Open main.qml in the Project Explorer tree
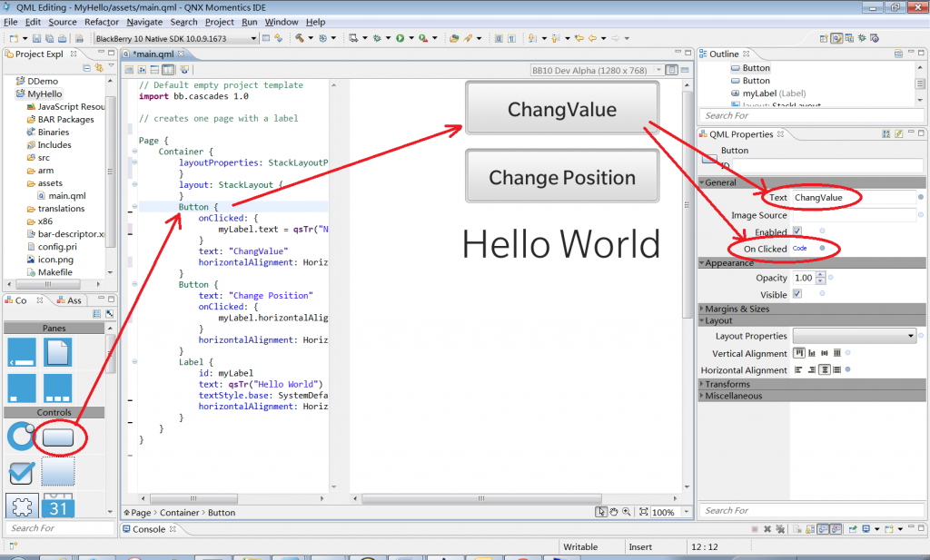 click(62, 195)
